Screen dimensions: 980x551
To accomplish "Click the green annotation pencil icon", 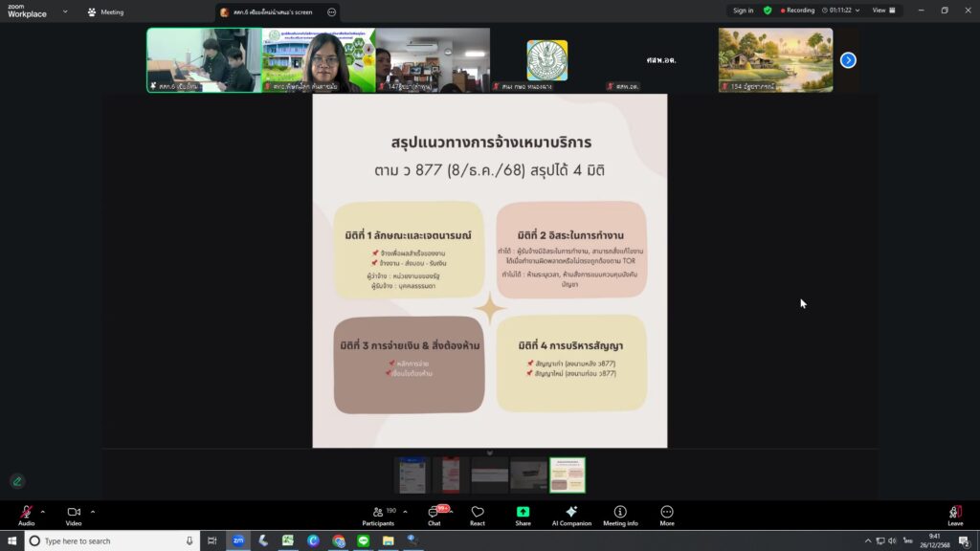I will (16, 481).
